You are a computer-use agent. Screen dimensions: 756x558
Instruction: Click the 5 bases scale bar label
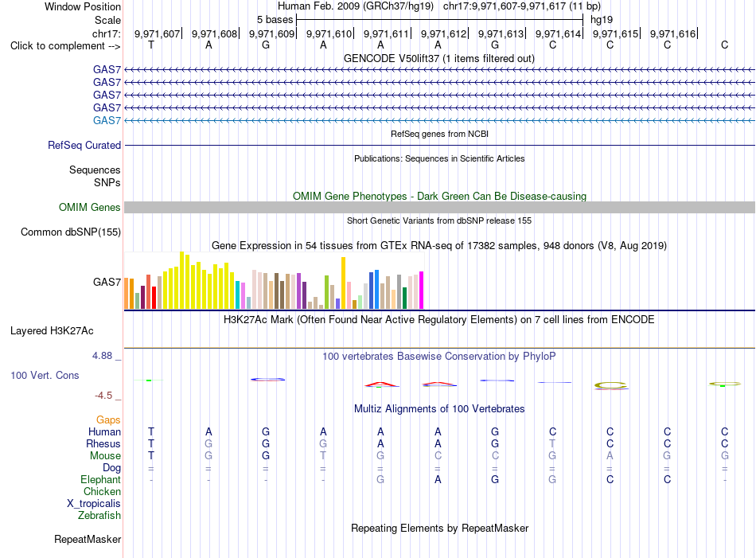click(275, 20)
